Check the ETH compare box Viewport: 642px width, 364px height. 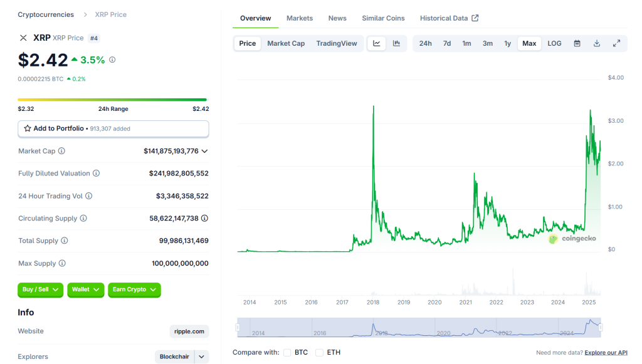pos(319,353)
